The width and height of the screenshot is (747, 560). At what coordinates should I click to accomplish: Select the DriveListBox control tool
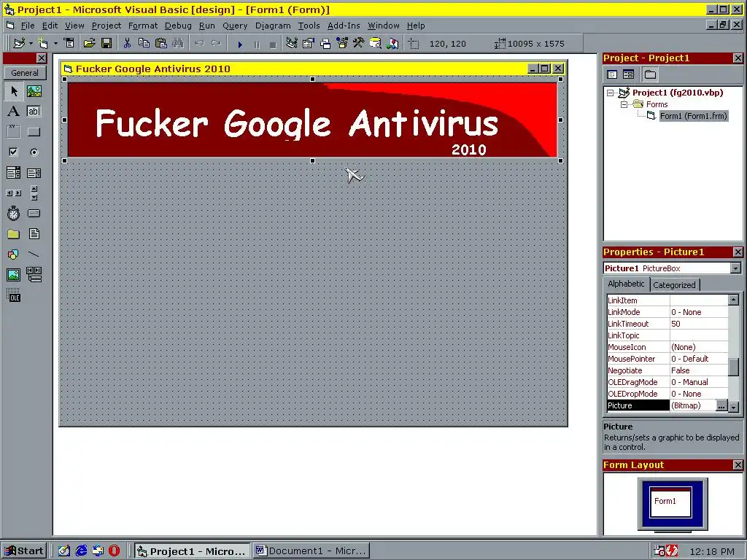click(x=34, y=214)
